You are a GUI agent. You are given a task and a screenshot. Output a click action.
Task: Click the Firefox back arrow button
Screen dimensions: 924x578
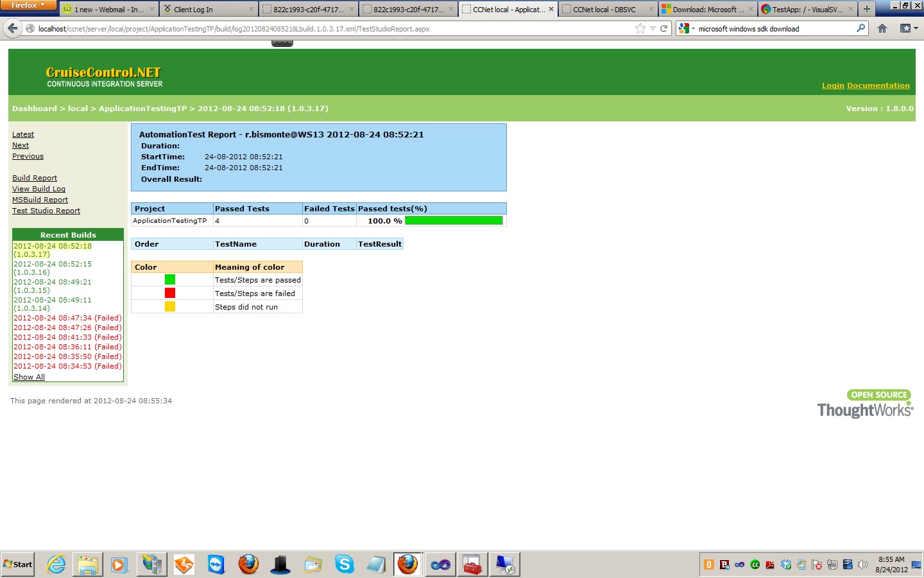click(13, 28)
